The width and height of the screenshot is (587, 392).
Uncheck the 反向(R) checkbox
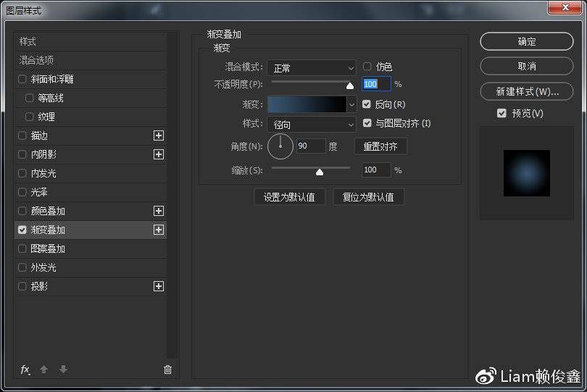point(367,104)
